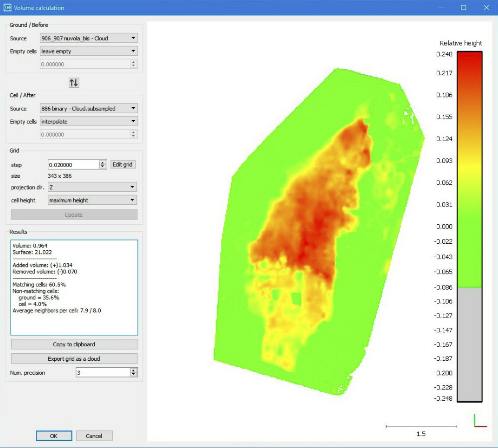Increase grid step with up arrow
This screenshot has width=498, height=448.
(x=103, y=162)
